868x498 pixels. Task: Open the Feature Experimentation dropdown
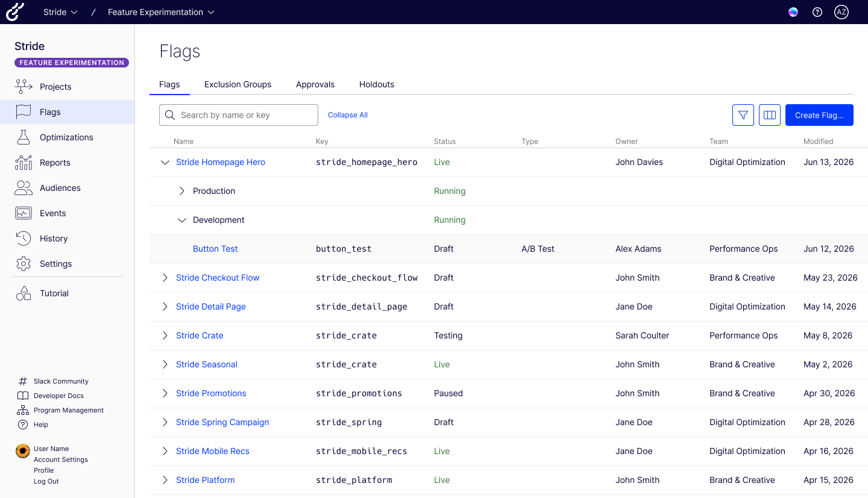(160, 12)
